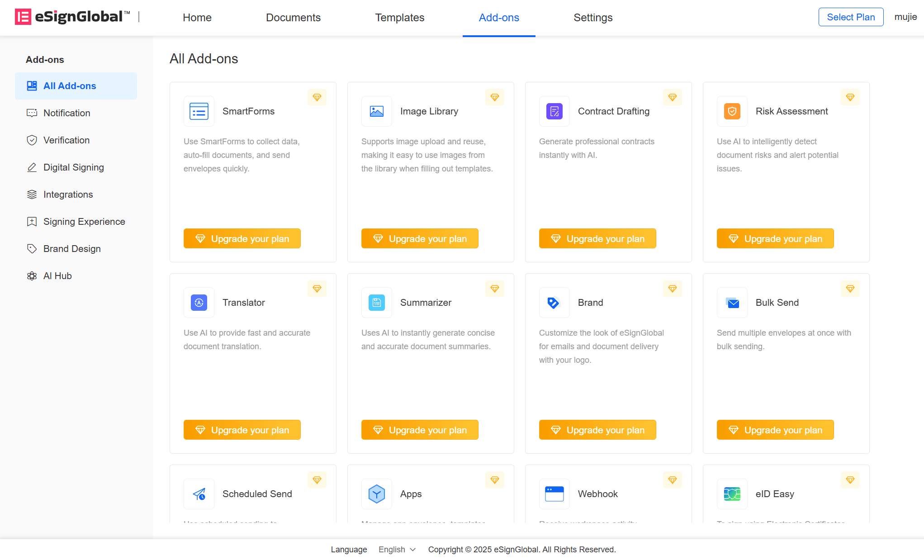Click the Translator icon
The image size is (924, 560).
click(x=199, y=303)
